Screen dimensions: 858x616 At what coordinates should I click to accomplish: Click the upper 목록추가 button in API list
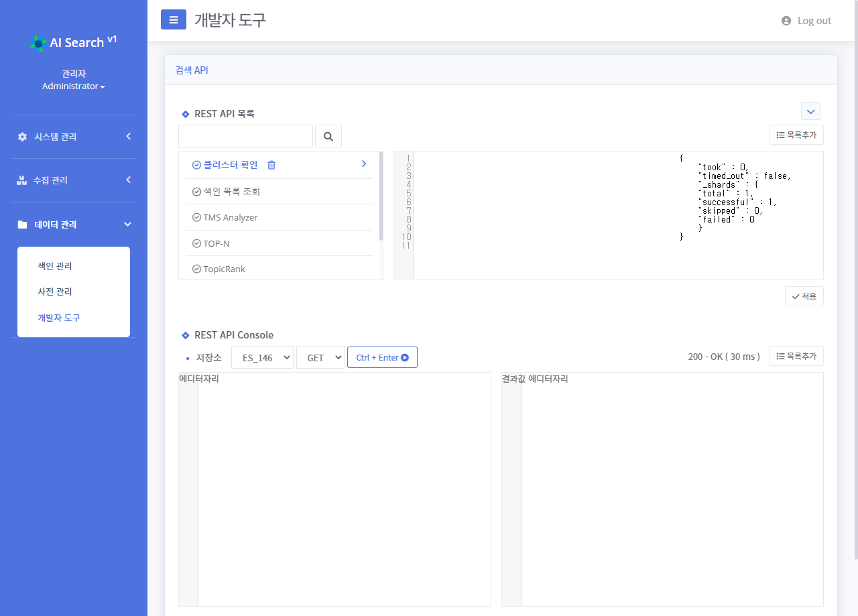click(796, 135)
